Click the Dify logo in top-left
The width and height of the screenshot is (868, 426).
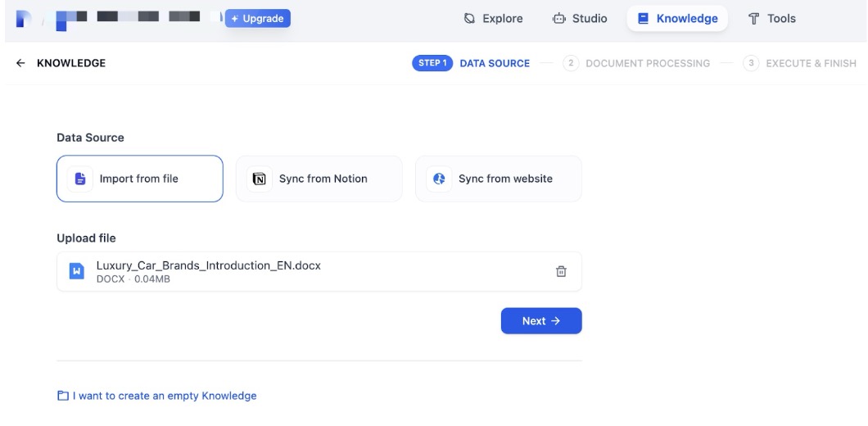(23, 18)
